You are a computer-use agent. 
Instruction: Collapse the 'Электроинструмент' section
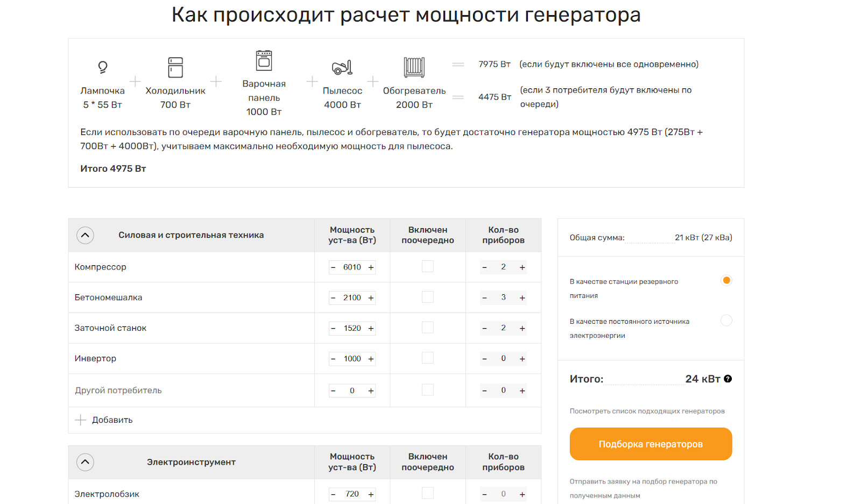[85, 462]
